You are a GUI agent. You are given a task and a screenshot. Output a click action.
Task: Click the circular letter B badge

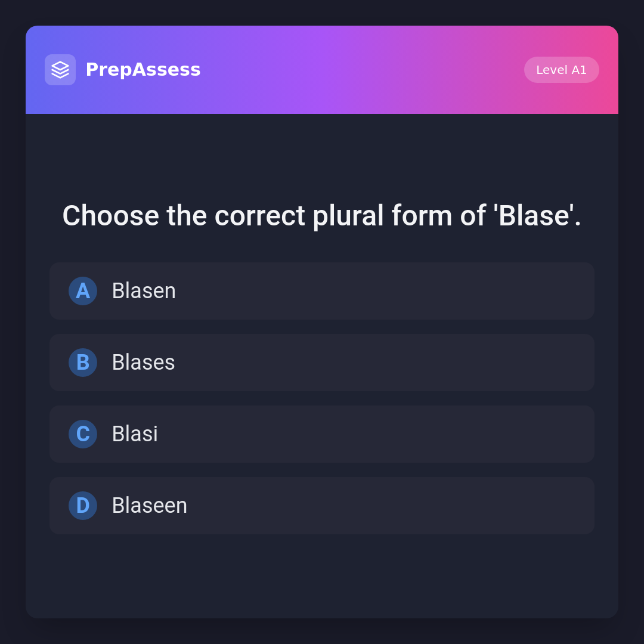(83, 363)
